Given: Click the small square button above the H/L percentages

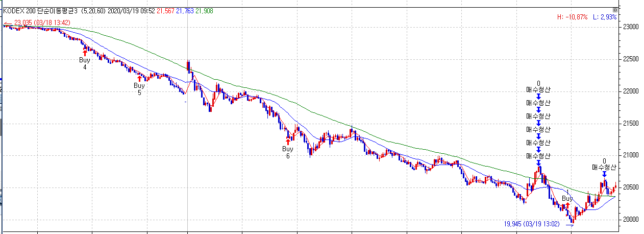Looking at the screenshot, I should (615, 10).
